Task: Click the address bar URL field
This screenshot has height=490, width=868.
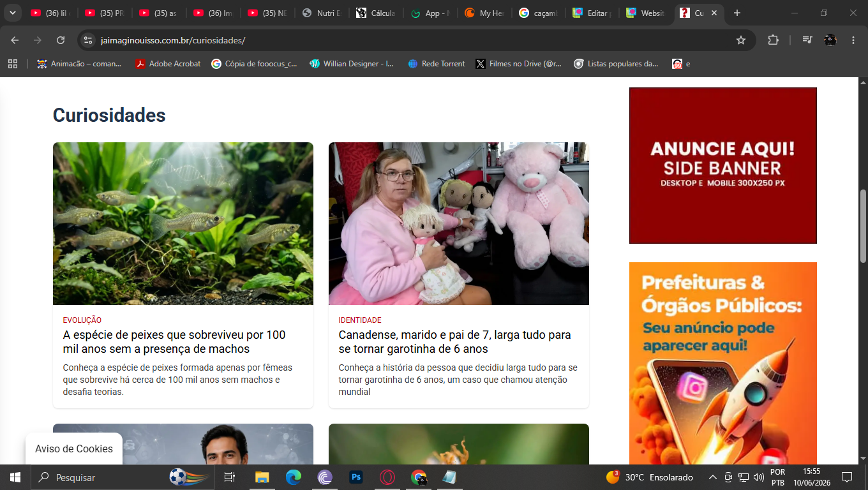Action: pos(415,40)
